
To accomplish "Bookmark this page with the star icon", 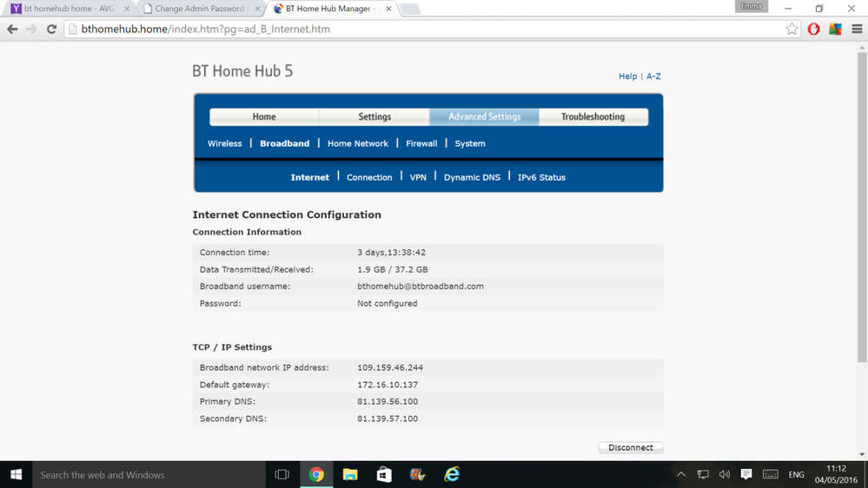I will (792, 29).
